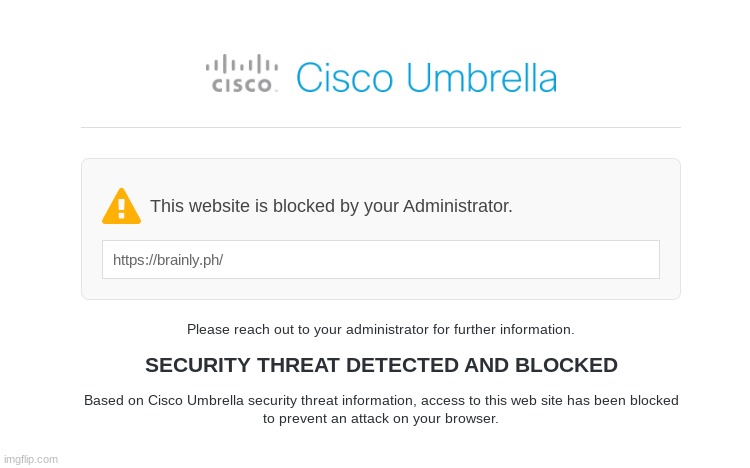
Task: Click the Cisco bars logo icon
Action: pyautogui.click(x=242, y=64)
